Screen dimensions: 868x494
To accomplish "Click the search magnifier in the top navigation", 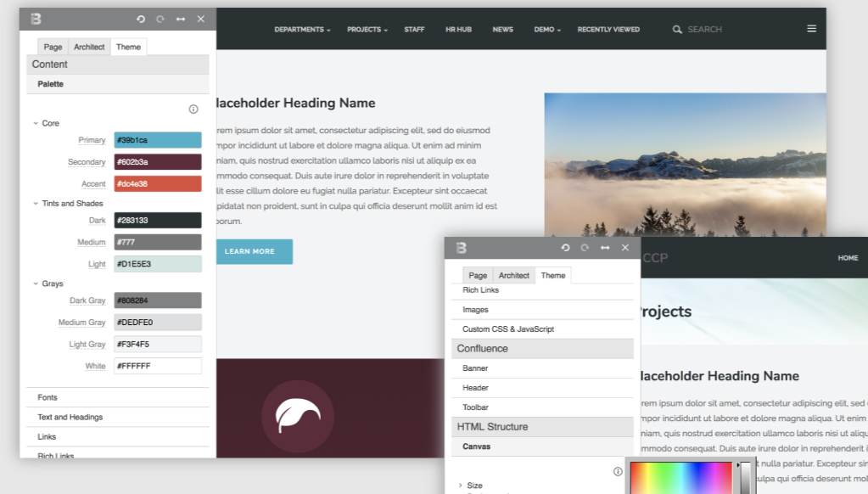I will point(676,29).
